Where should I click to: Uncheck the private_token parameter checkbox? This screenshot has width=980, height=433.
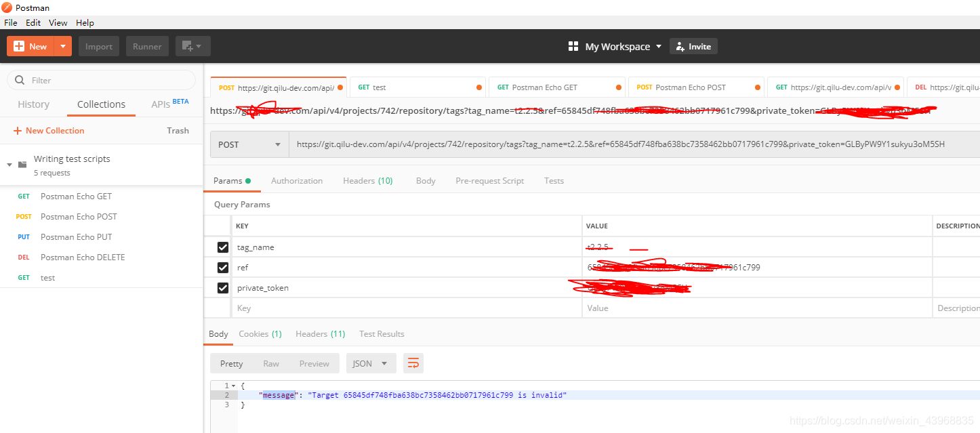(223, 288)
